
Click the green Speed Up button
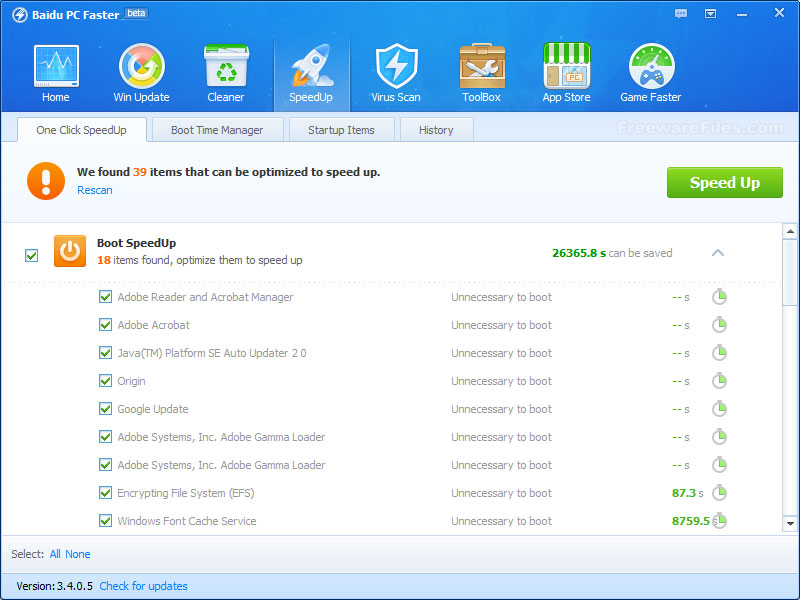click(x=724, y=183)
